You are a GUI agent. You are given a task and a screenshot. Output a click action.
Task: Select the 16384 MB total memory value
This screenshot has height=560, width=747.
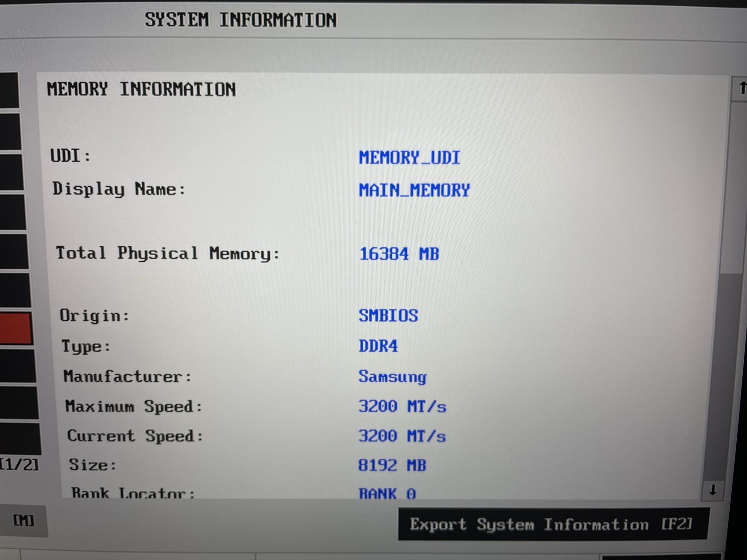pos(399,254)
